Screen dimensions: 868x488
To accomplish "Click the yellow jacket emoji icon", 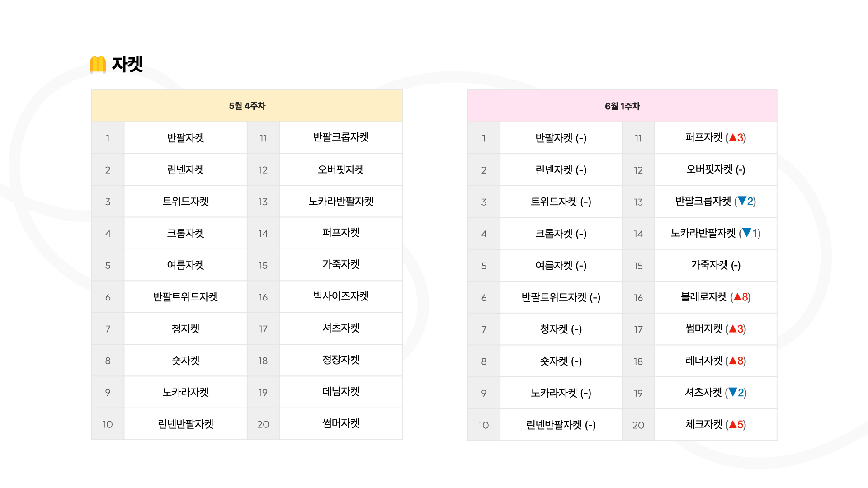I will 98,64.
